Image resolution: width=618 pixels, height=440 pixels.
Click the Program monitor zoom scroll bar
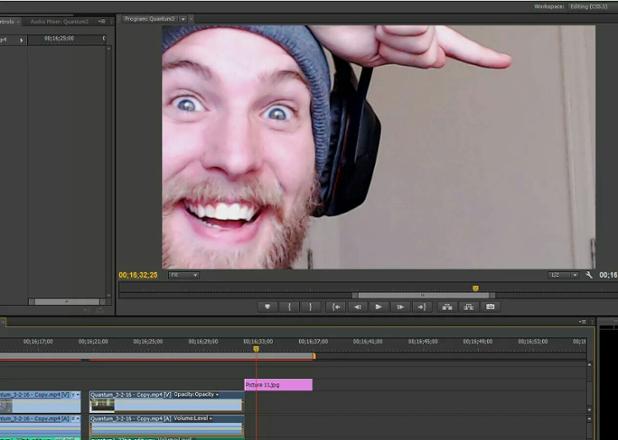click(424, 295)
